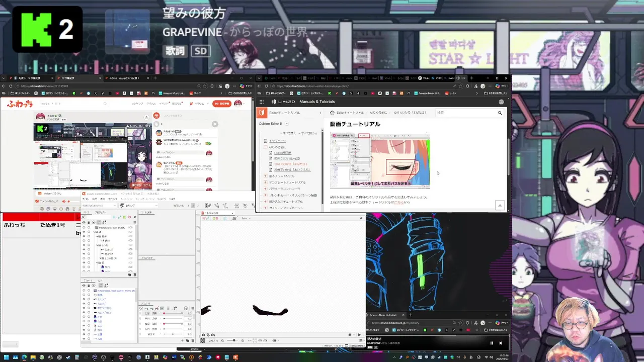Open 編集 menu in Live2D editor

click(x=95, y=199)
